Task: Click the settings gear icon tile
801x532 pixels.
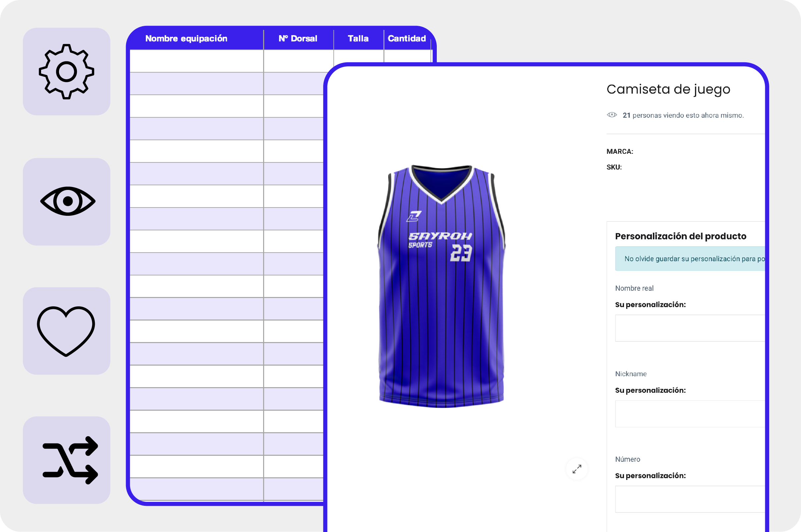Action: coord(67,72)
